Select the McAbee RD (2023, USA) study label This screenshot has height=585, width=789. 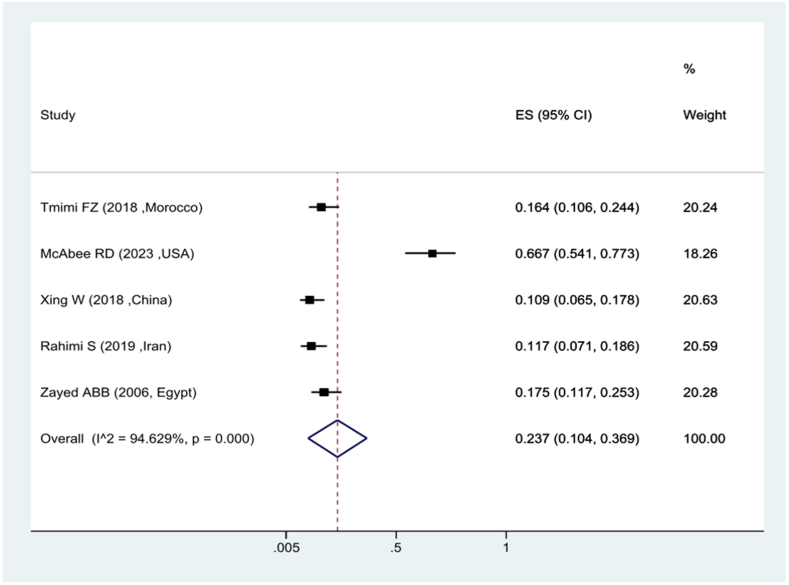[117, 254]
